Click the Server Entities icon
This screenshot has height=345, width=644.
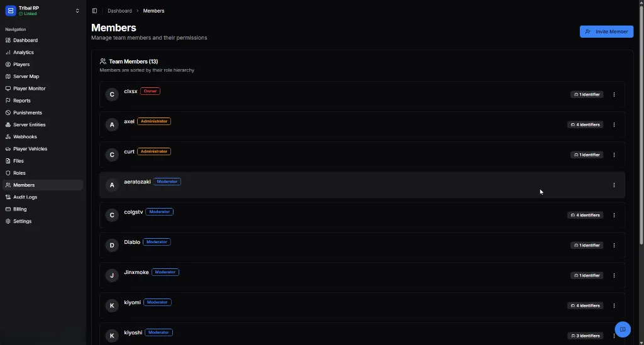(8, 124)
